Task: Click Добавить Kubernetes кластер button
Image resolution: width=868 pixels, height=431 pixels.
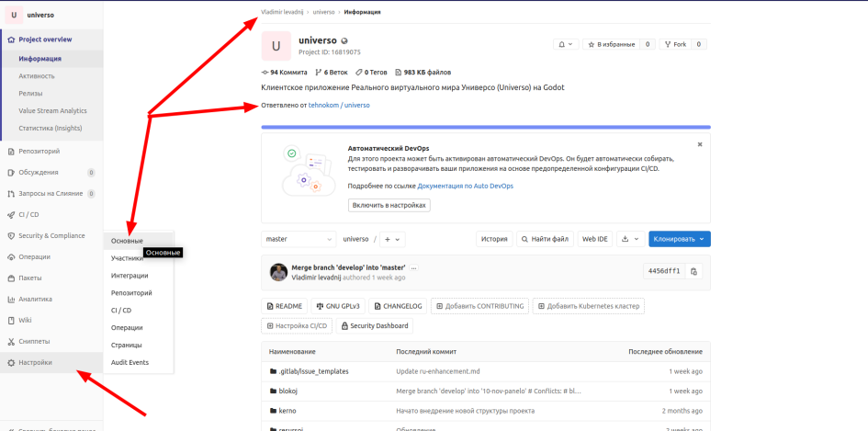Action: (589, 306)
